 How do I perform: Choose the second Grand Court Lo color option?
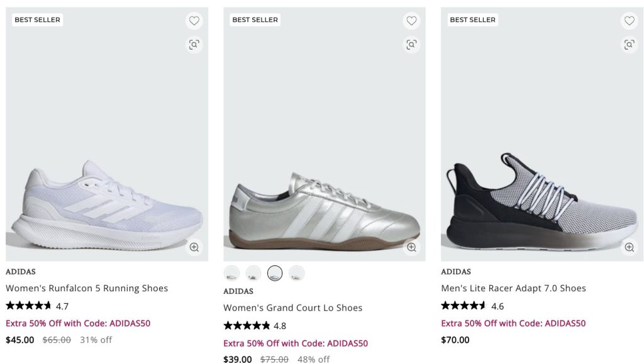(253, 273)
